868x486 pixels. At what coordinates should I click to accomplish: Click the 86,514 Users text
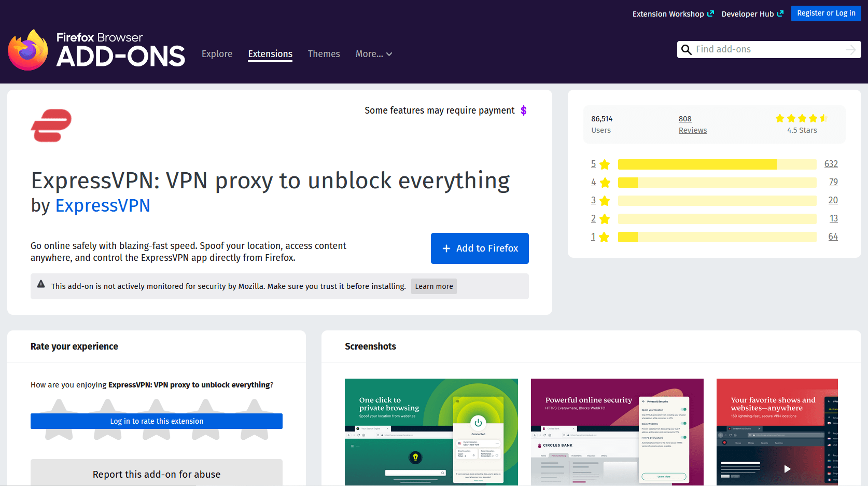602,124
